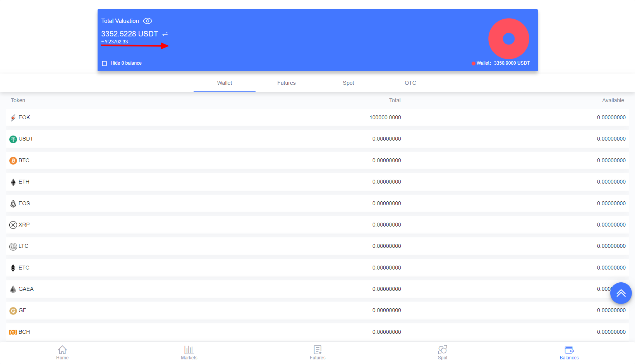Open Spot in bottom navigation

443,353
